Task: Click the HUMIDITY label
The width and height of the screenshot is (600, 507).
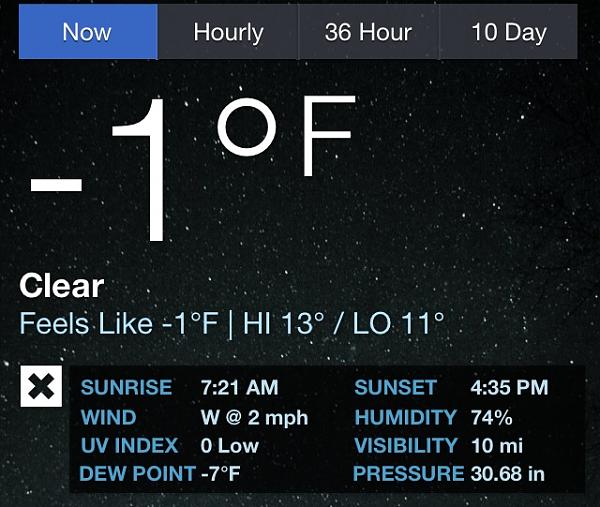Action: coord(405,417)
